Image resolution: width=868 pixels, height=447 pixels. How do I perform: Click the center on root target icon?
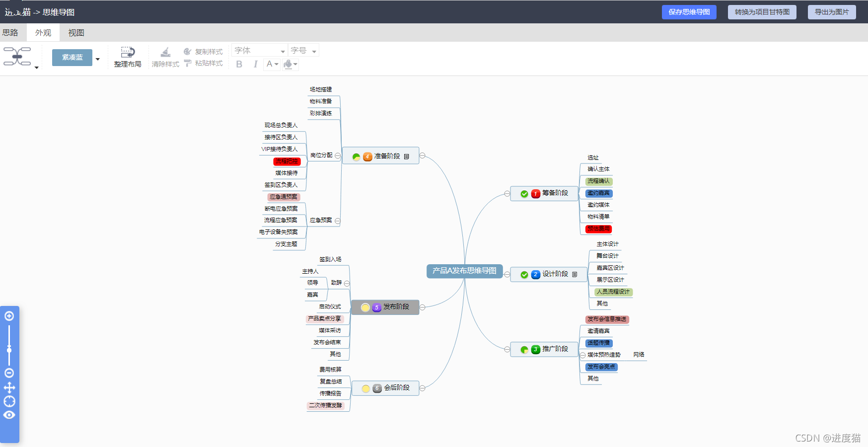click(x=9, y=401)
